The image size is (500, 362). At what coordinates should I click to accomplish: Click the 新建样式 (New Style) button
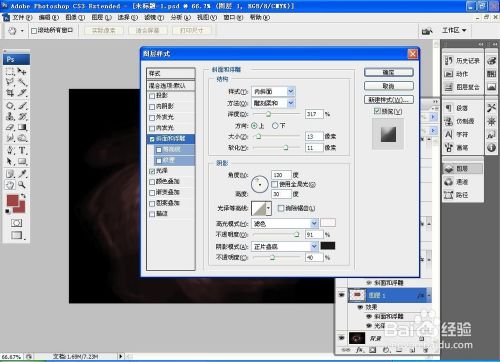(389, 99)
